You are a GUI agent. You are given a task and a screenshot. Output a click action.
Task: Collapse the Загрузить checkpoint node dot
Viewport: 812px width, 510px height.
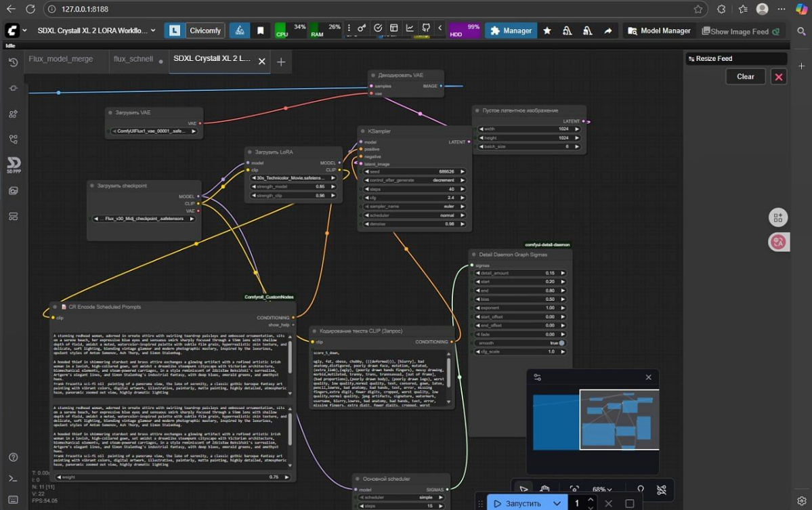click(x=92, y=186)
